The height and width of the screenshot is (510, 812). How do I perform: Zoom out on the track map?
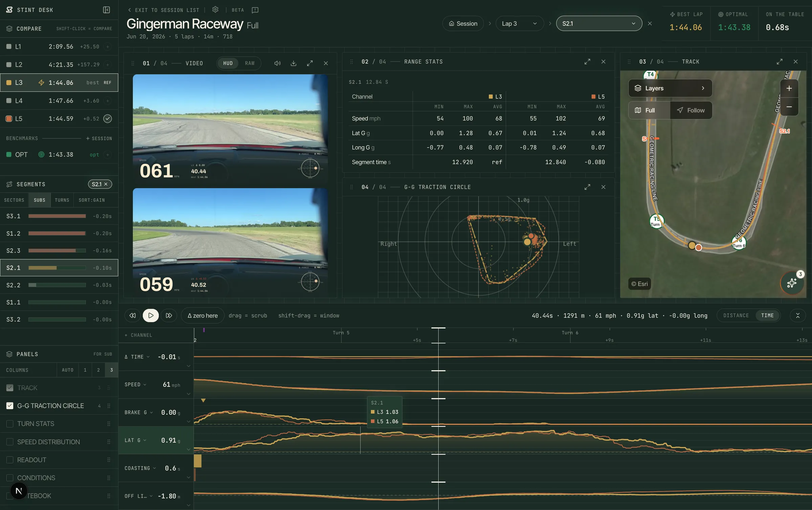tap(789, 107)
